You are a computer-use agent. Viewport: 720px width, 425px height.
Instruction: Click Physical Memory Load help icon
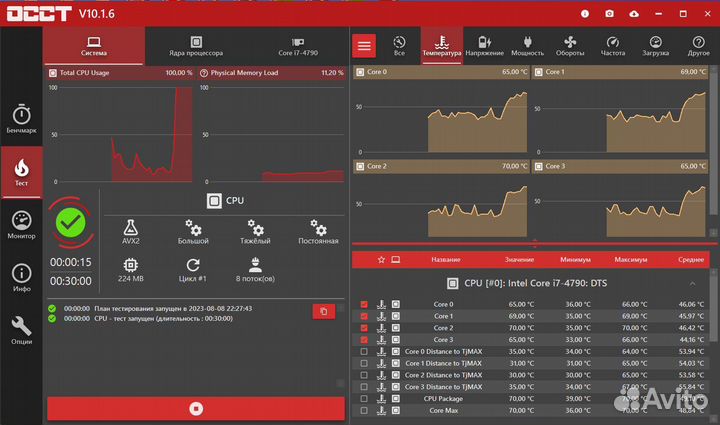[204, 73]
